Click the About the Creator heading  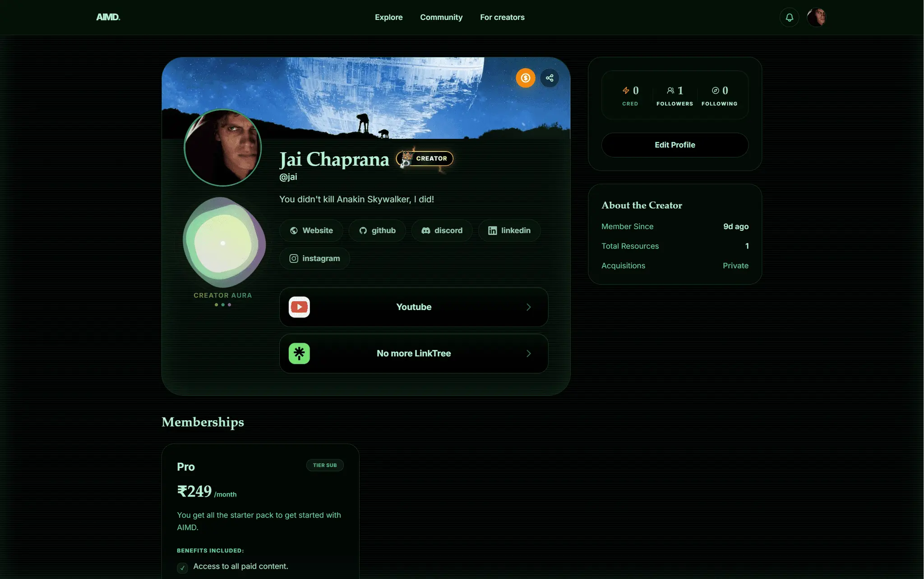point(642,205)
